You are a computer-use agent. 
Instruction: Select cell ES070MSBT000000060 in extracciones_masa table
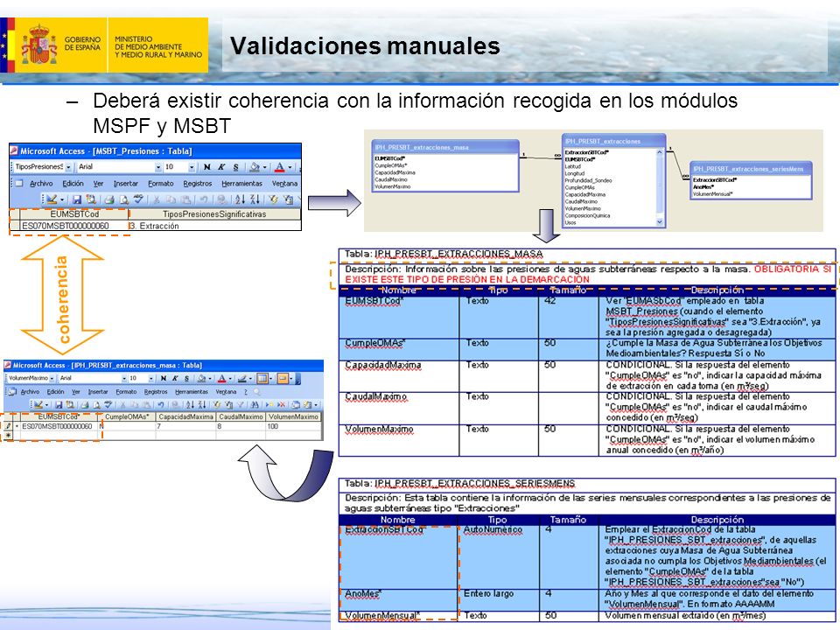(58, 426)
